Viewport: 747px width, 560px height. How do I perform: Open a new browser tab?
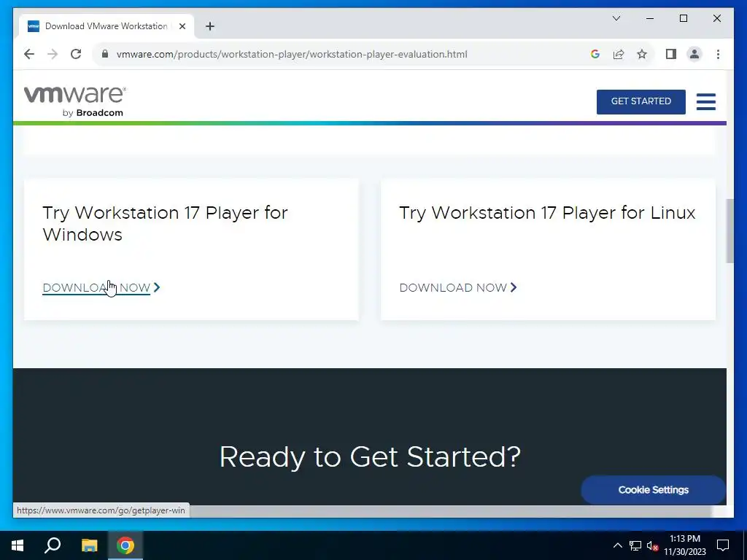tap(210, 26)
